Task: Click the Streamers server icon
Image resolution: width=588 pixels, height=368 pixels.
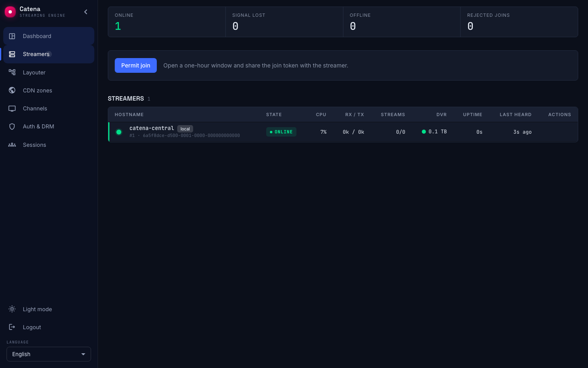Action: click(12, 54)
